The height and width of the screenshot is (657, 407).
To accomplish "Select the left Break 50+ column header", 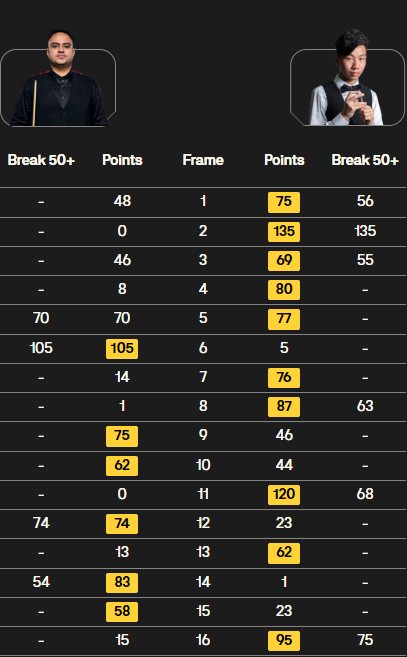I will 41,160.
